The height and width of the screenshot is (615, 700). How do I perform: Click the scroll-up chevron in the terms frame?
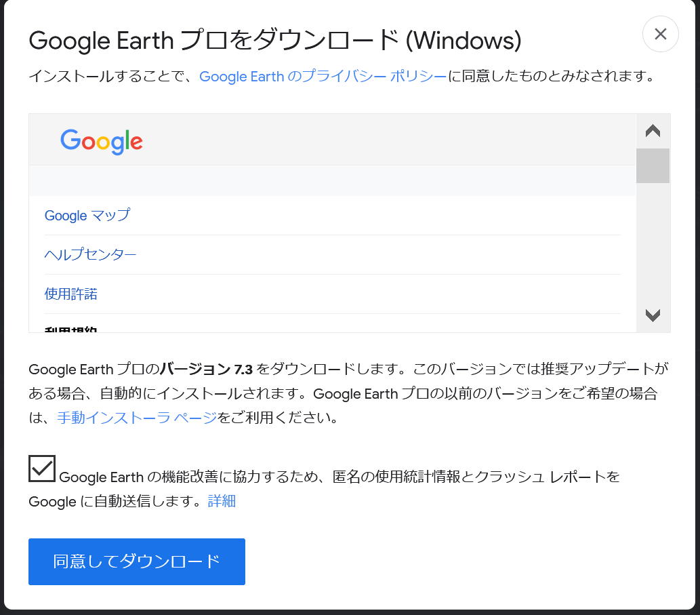click(x=653, y=131)
